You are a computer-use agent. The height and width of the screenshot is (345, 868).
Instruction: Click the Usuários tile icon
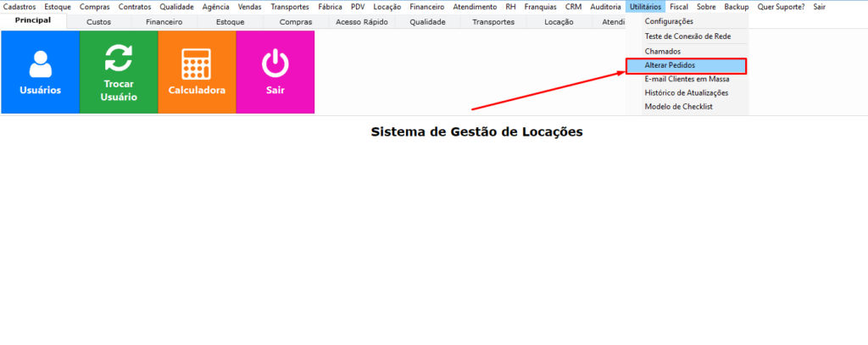(x=40, y=64)
